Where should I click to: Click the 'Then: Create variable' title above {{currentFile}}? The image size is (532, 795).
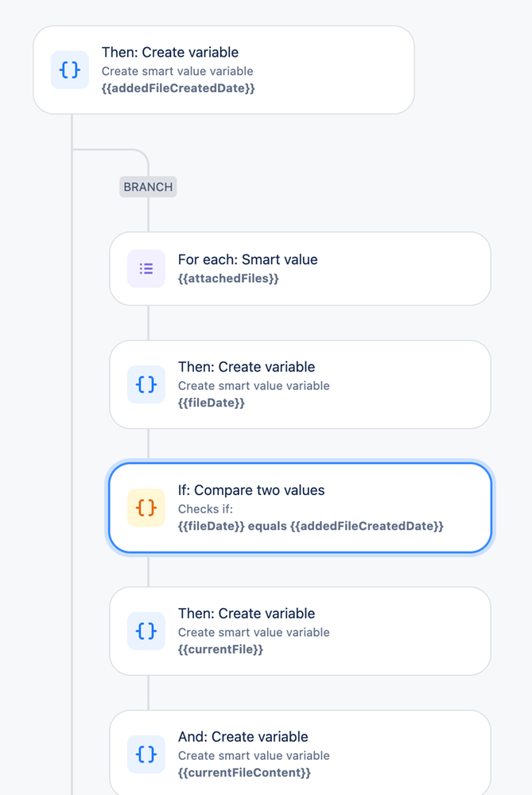tap(247, 614)
